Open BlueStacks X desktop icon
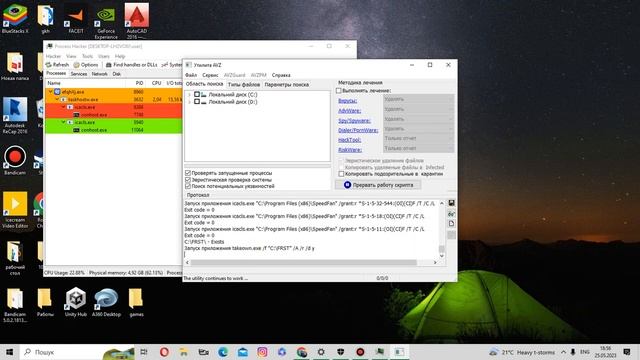This screenshot has width=640, height=360. coord(15,19)
